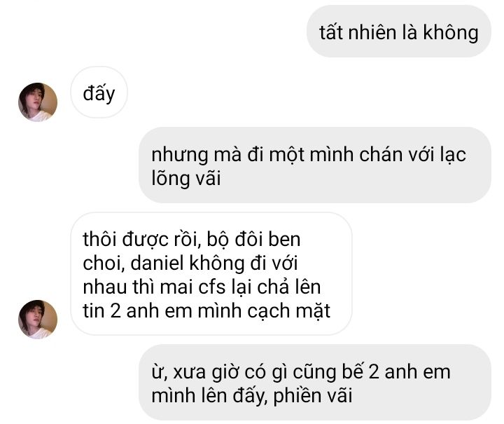The height and width of the screenshot is (424, 504).
Task: Click the word 'daniel' in the received message
Action: coord(157,263)
